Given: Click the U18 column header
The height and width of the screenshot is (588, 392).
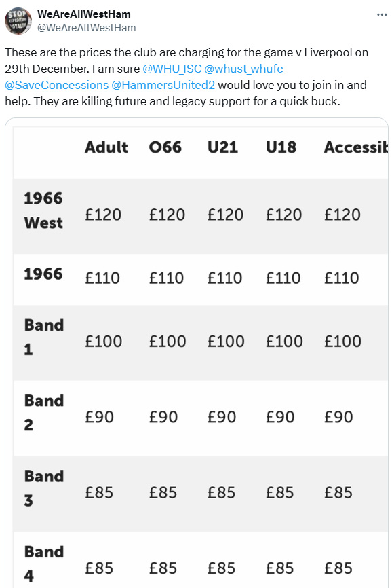Looking at the screenshot, I should 281,147.
